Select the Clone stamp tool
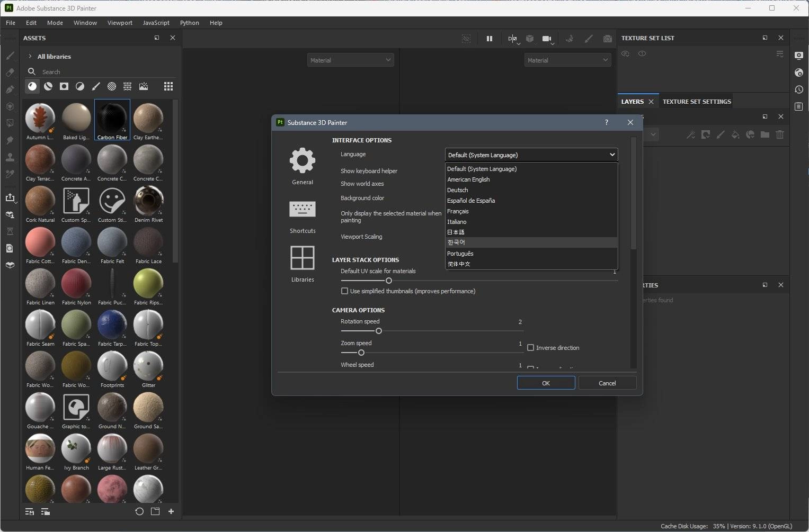The height and width of the screenshot is (532, 809). [10, 157]
